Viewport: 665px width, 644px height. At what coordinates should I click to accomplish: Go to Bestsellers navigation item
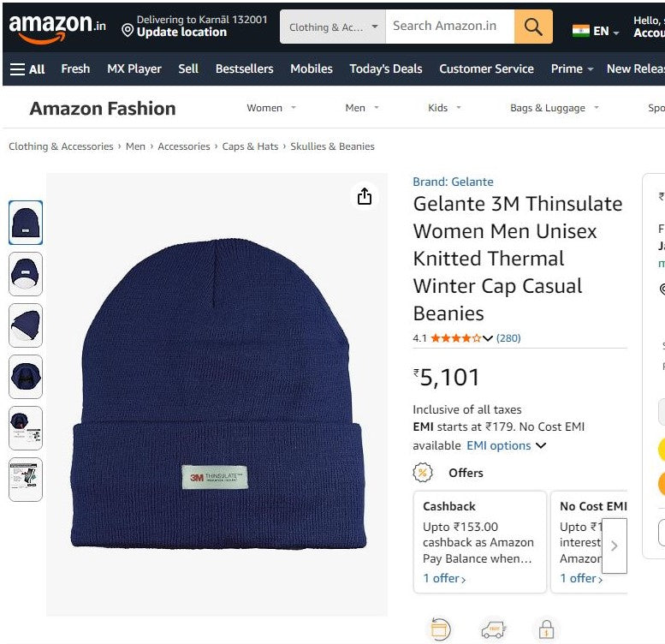[244, 69]
